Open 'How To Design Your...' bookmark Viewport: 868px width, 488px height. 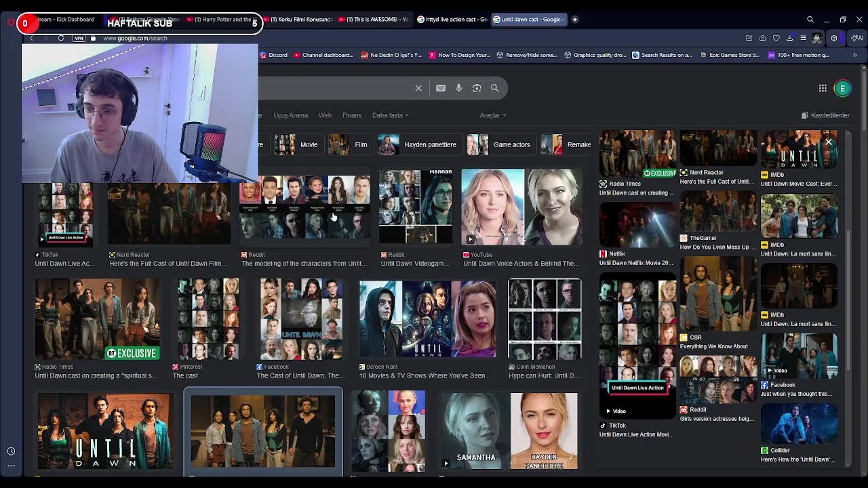pos(460,55)
